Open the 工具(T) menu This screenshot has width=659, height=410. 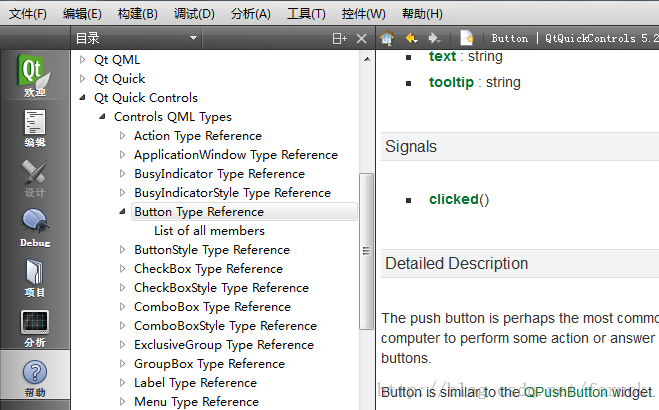[306, 14]
